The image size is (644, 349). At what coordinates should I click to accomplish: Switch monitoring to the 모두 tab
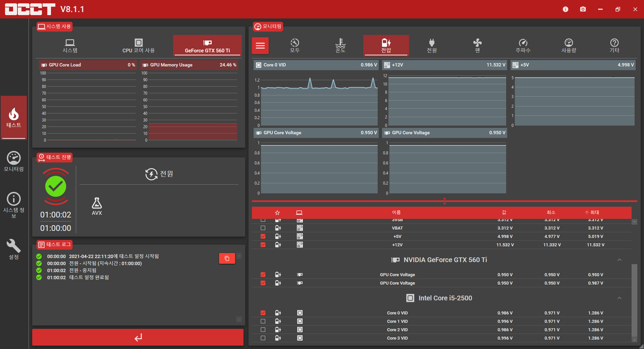(x=295, y=46)
